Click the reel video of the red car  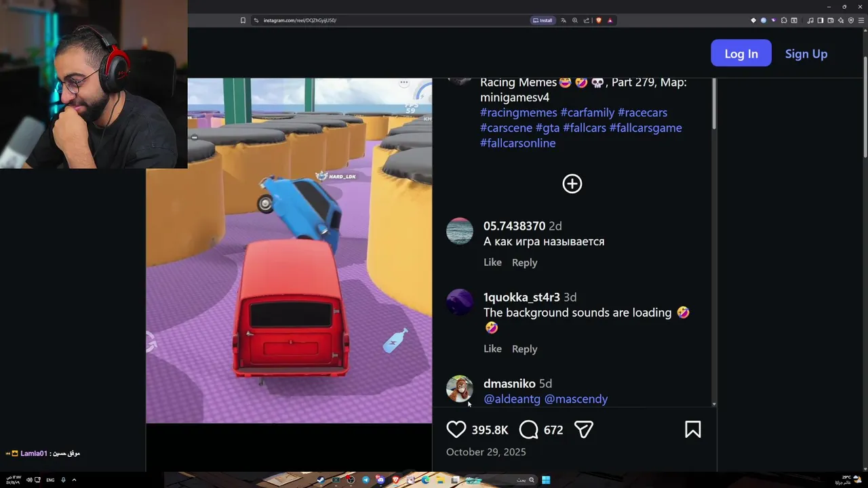pos(289,251)
